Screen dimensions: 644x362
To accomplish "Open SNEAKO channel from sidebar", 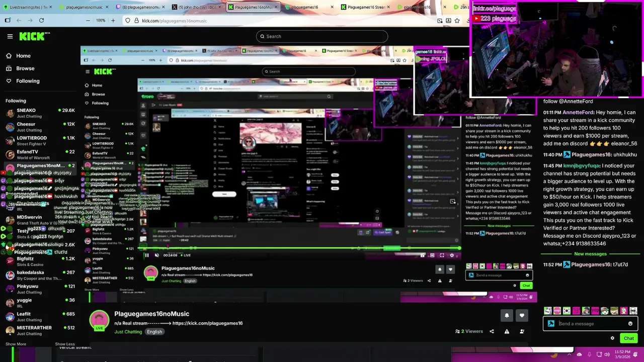I will tap(40, 113).
